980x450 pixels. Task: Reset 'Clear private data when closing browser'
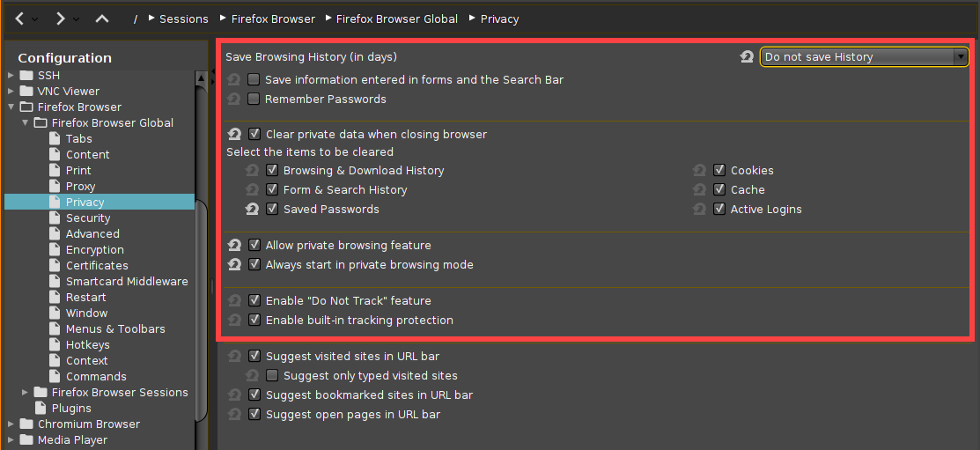coord(234,135)
